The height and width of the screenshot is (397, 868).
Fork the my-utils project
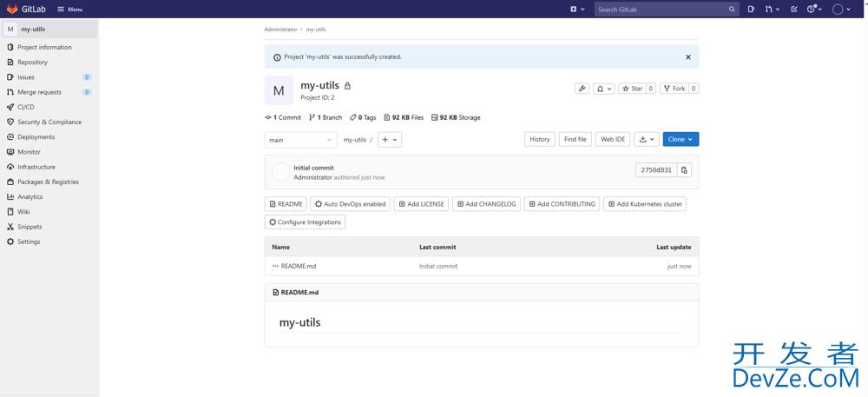coord(674,89)
